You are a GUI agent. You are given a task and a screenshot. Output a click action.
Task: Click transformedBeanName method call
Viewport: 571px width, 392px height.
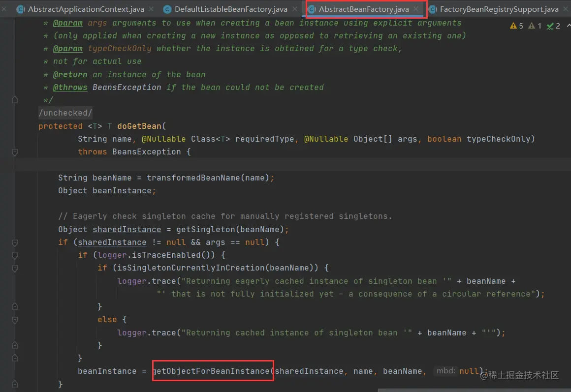(x=193, y=178)
